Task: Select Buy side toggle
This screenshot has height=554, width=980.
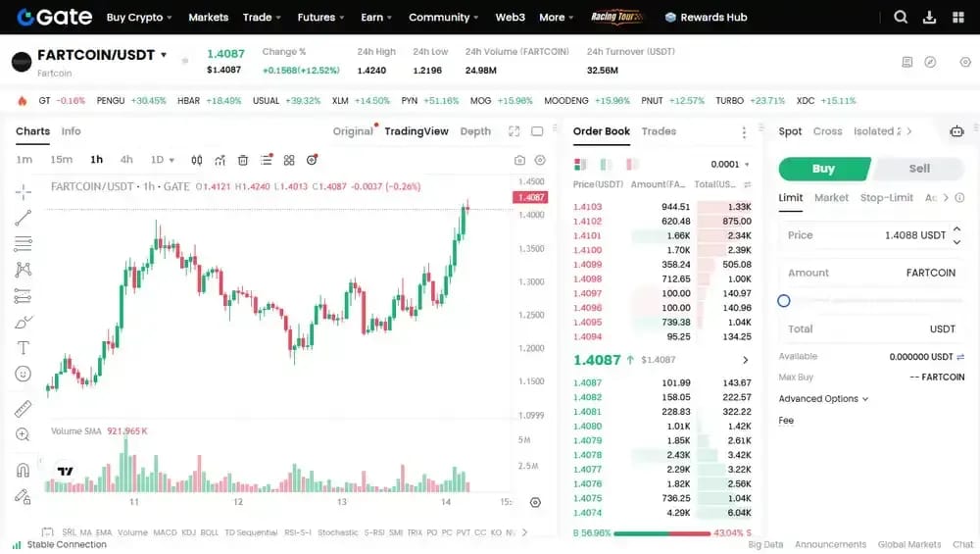Action: click(x=824, y=169)
